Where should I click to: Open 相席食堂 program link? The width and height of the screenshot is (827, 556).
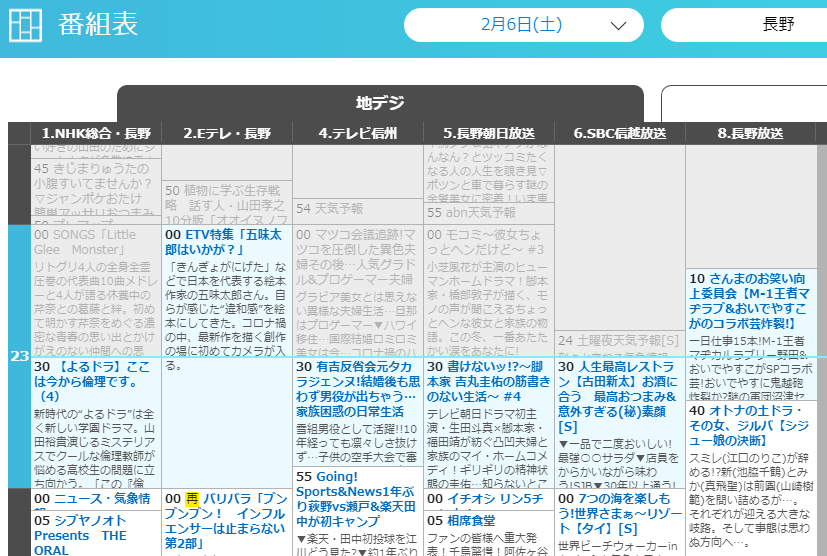click(461, 521)
